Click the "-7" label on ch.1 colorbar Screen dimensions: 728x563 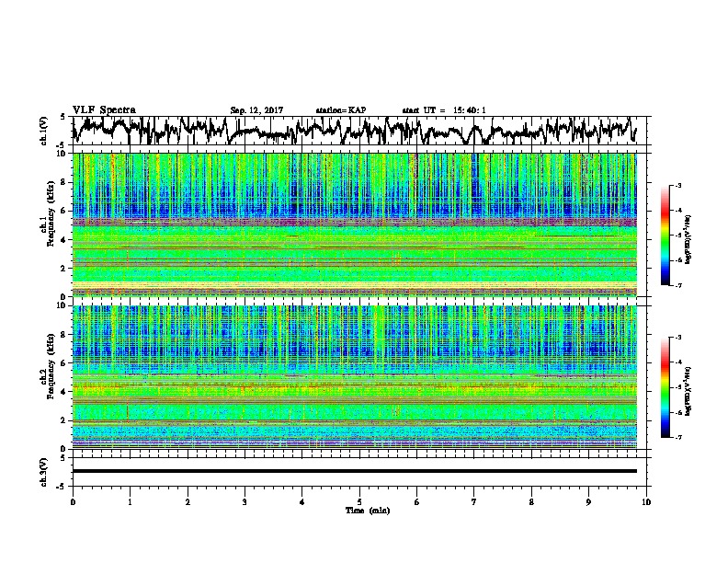pos(677,285)
